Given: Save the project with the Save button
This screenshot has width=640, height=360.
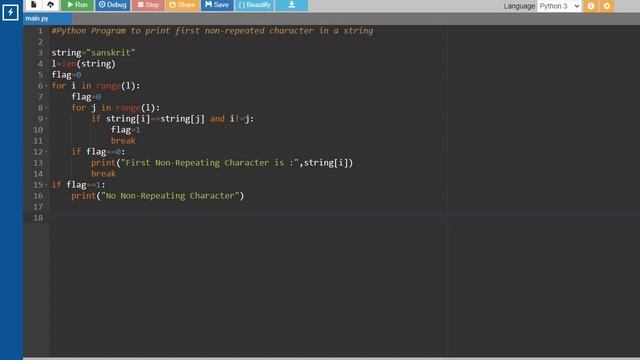Looking at the screenshot, I should tap(217, 5).
